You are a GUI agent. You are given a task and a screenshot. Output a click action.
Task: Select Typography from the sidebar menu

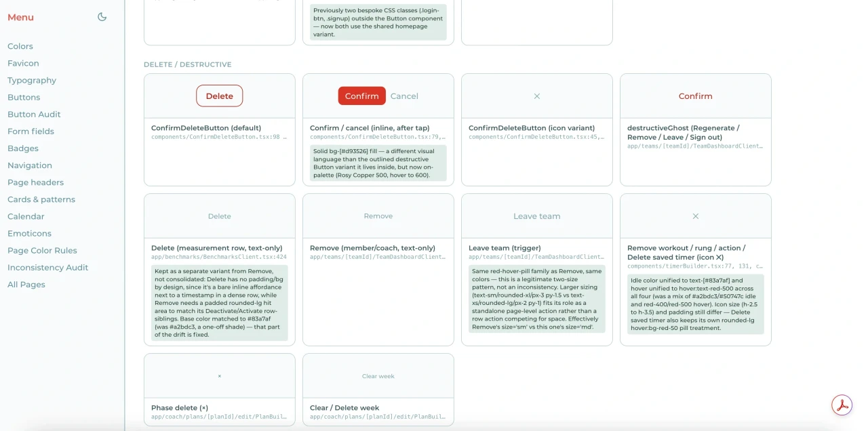32,80
